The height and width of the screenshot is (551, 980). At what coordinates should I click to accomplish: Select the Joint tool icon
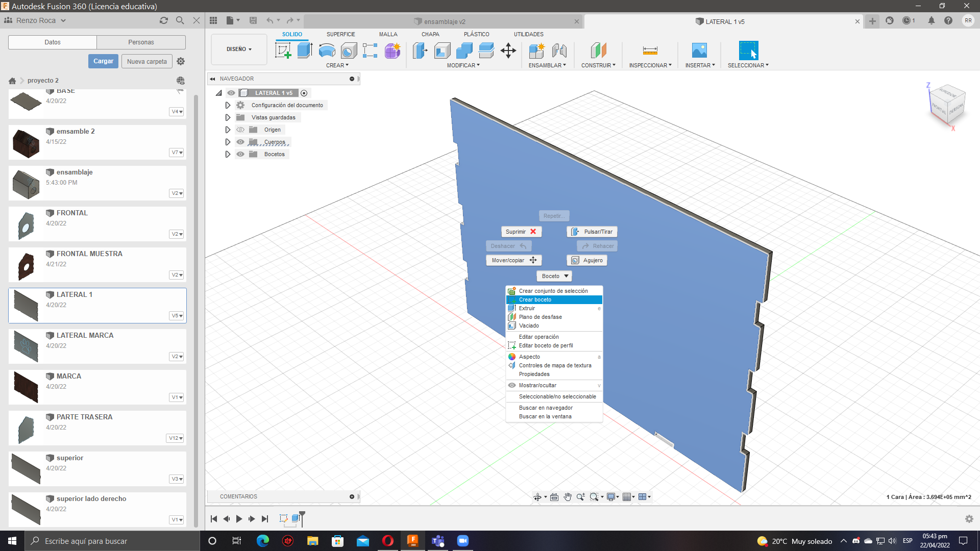pos(559,51)
